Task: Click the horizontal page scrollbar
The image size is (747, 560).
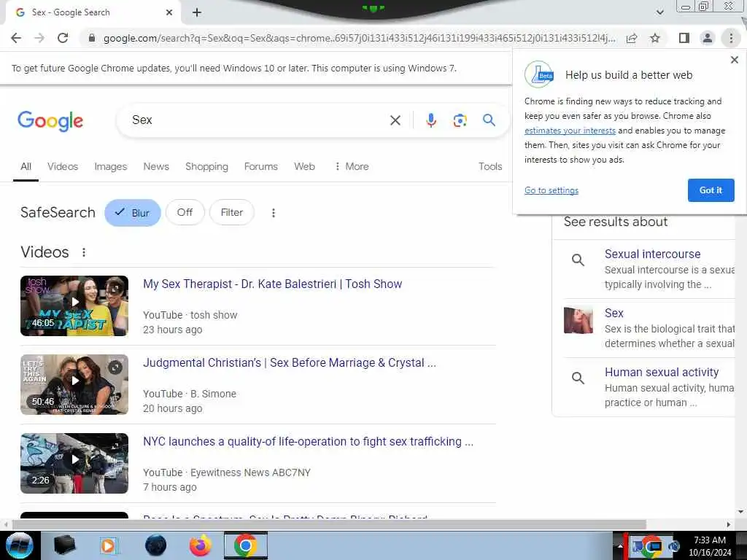Action: [329, 525]
